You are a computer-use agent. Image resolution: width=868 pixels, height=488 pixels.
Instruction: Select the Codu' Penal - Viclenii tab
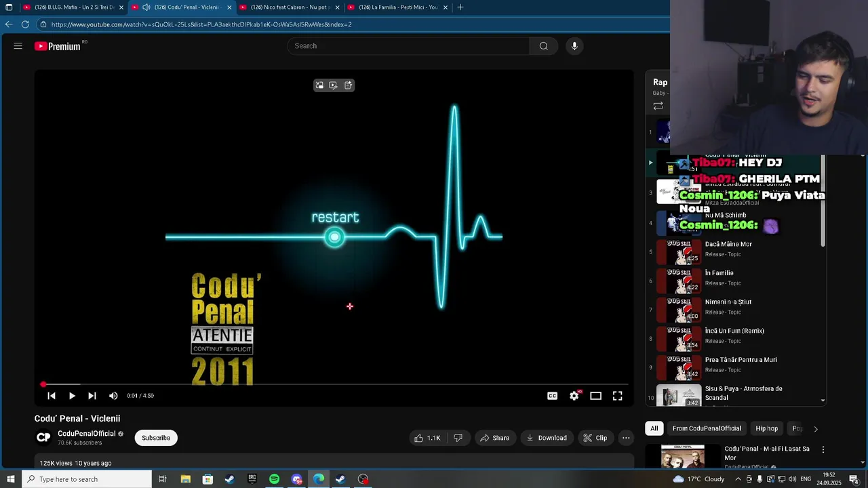point(182,7)
